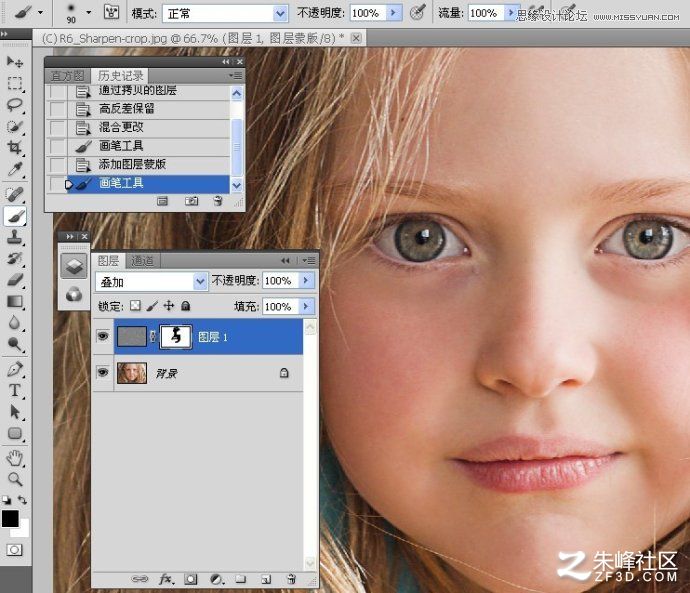Select the Crop tool
Viewport: 690px width, 593px height.
(x=15, y=147)
